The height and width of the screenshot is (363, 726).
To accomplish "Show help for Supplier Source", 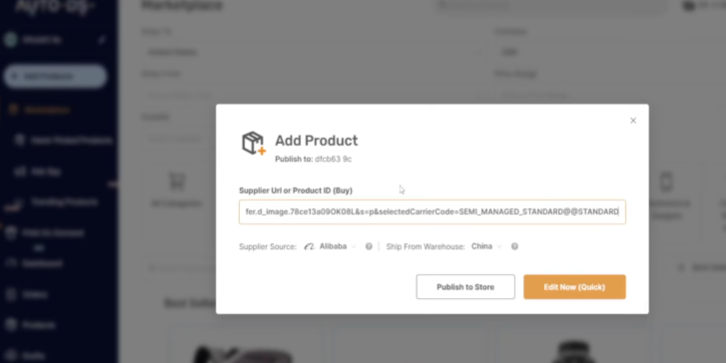I will point(369,247).
